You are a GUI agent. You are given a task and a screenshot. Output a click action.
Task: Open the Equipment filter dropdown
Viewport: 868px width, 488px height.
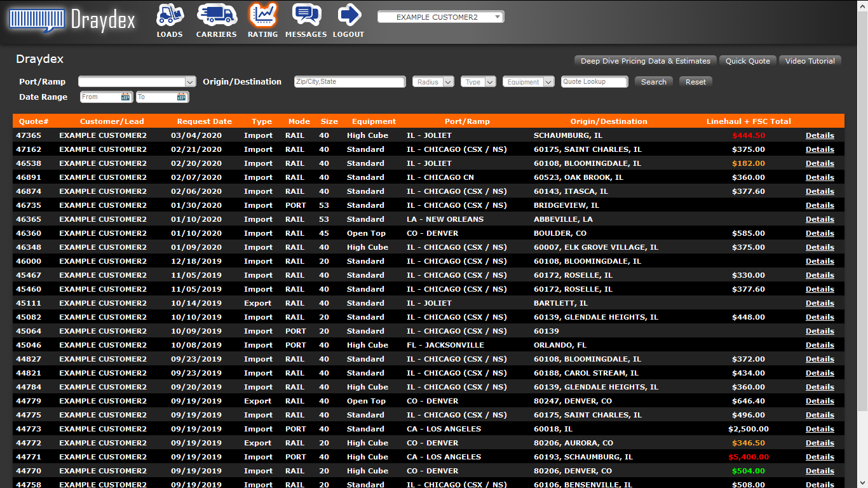point(528,82)
